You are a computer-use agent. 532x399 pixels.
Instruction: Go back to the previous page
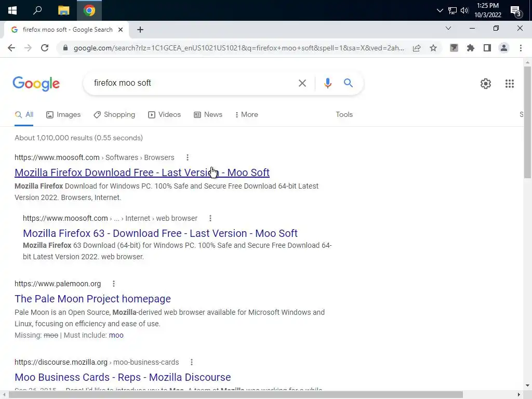11,48
